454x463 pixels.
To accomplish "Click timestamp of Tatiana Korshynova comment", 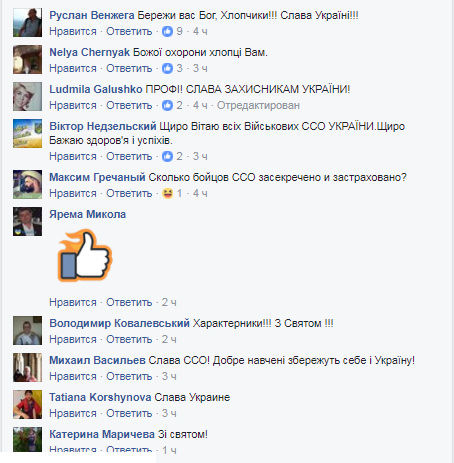I will coord(169,413).
